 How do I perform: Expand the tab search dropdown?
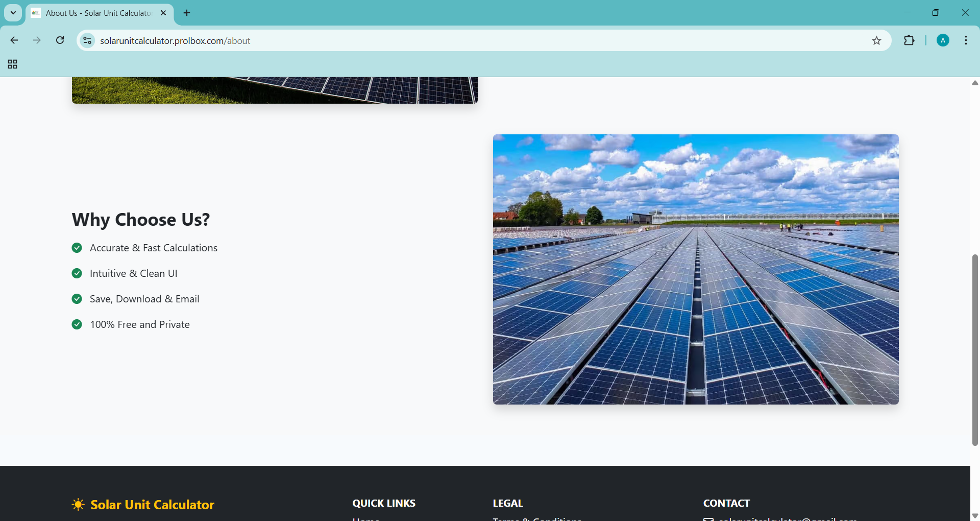(x=13, y=13)
